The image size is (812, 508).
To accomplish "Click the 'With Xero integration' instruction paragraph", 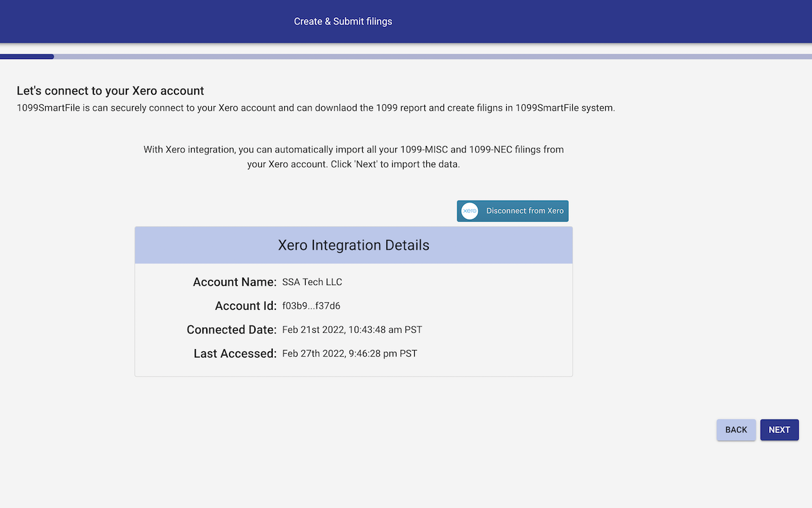I will click(x=353, y=157).
